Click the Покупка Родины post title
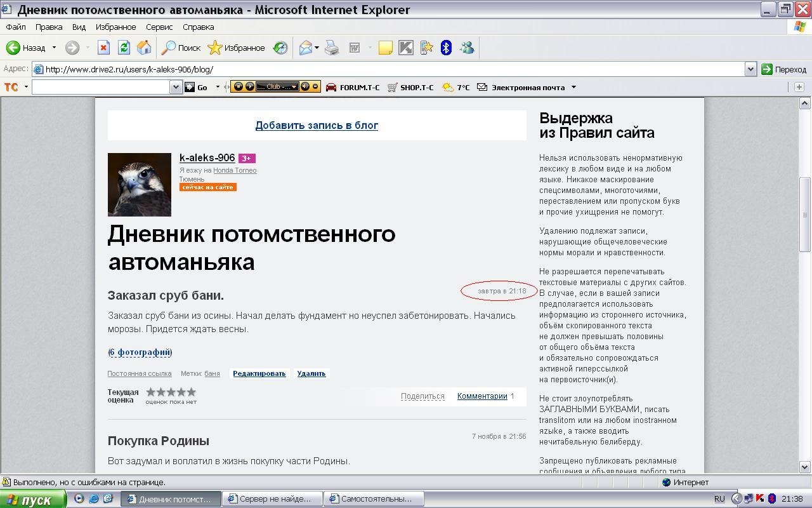 tap(159, 441)
